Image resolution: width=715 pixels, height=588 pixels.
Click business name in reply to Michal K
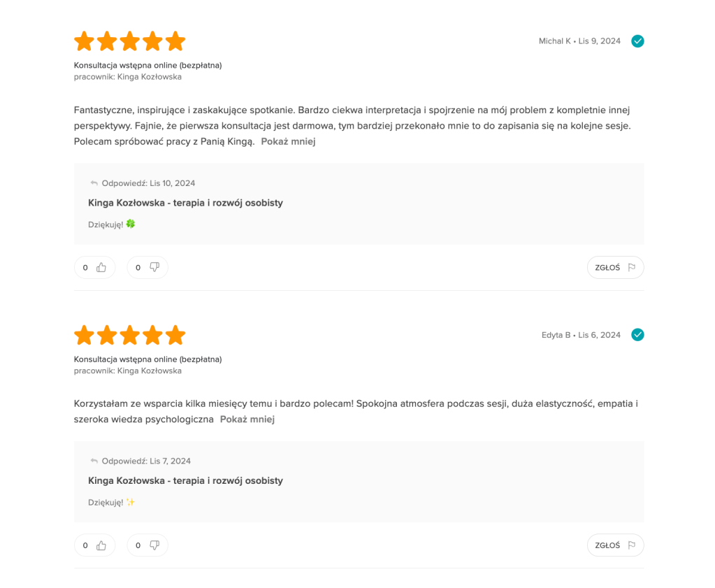185,203
